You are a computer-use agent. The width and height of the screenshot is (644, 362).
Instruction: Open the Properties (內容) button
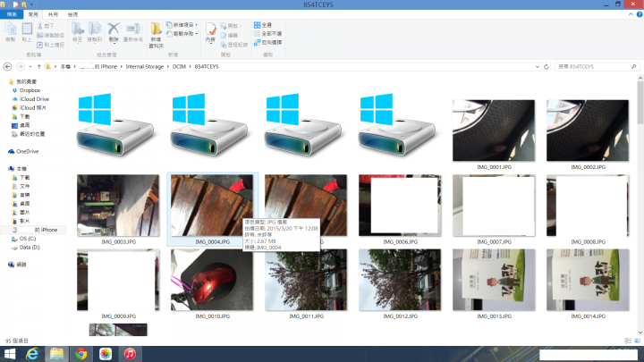(x=210, y=32)
